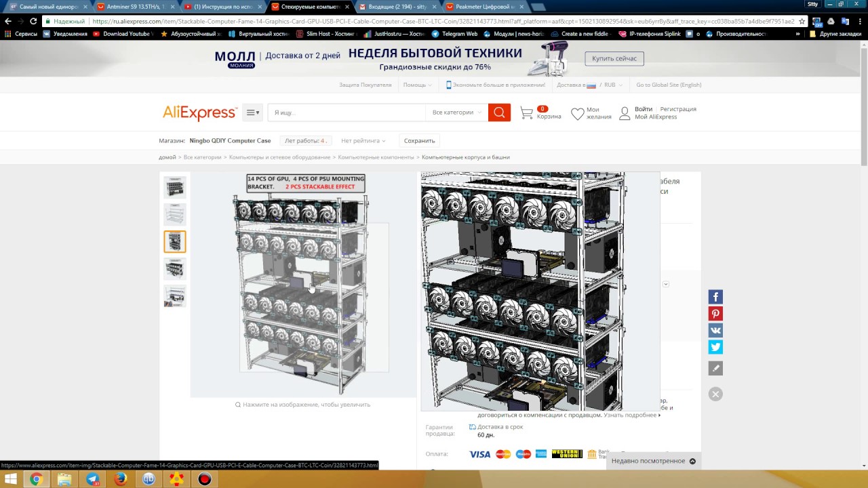Open 'Go to Global Site (English)'
The image size is (868, 488).
669,85
